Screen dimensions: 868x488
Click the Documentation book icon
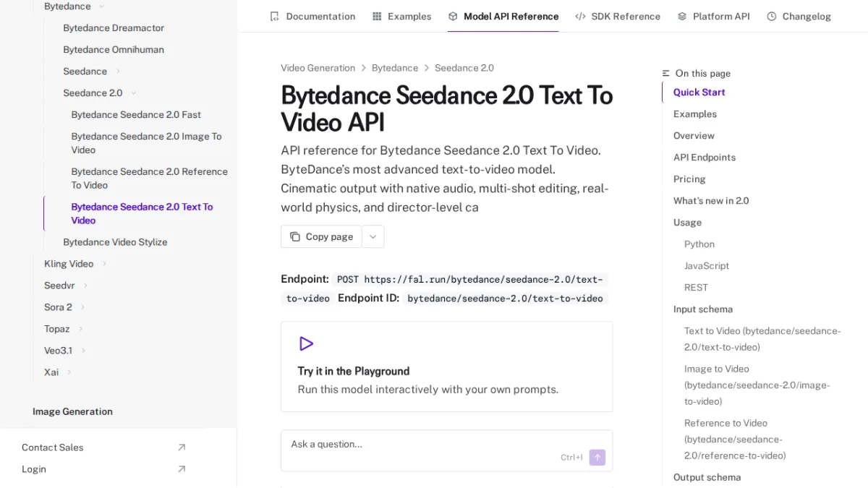(274, 16)
